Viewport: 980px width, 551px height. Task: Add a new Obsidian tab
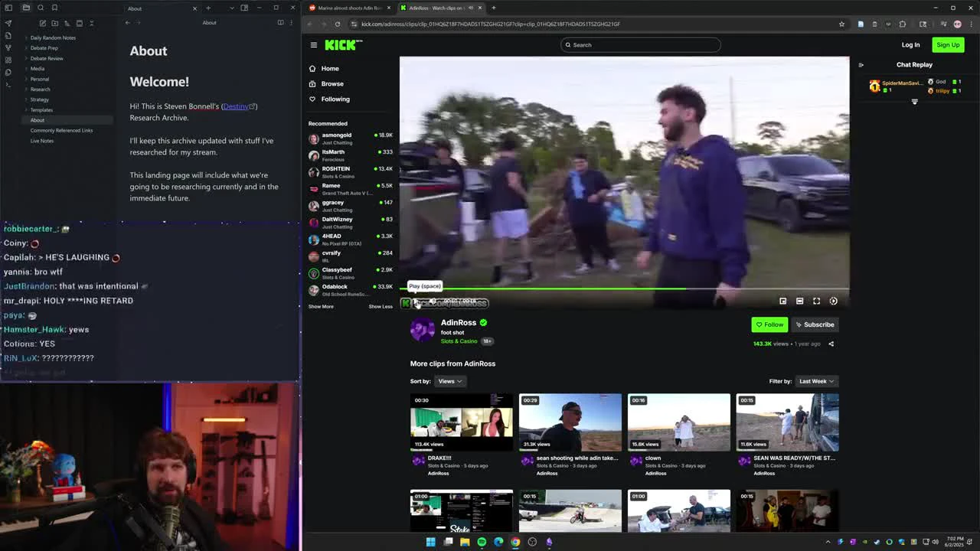[x=208, y=8]
